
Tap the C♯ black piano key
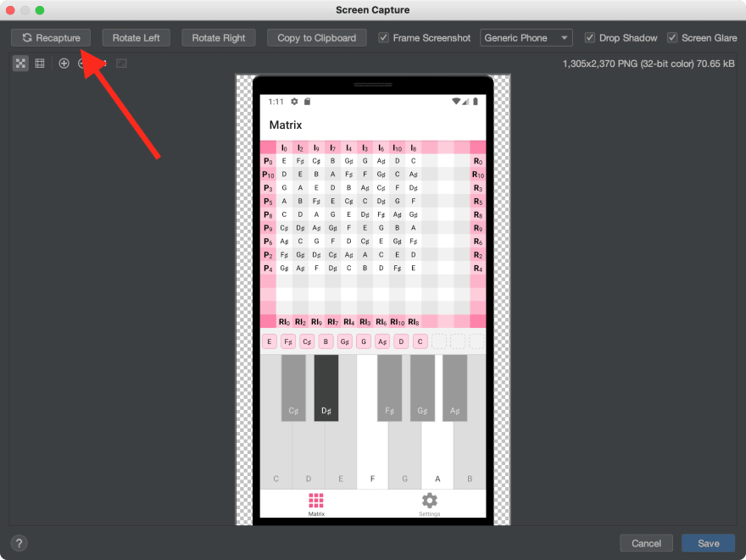point(293,388)
